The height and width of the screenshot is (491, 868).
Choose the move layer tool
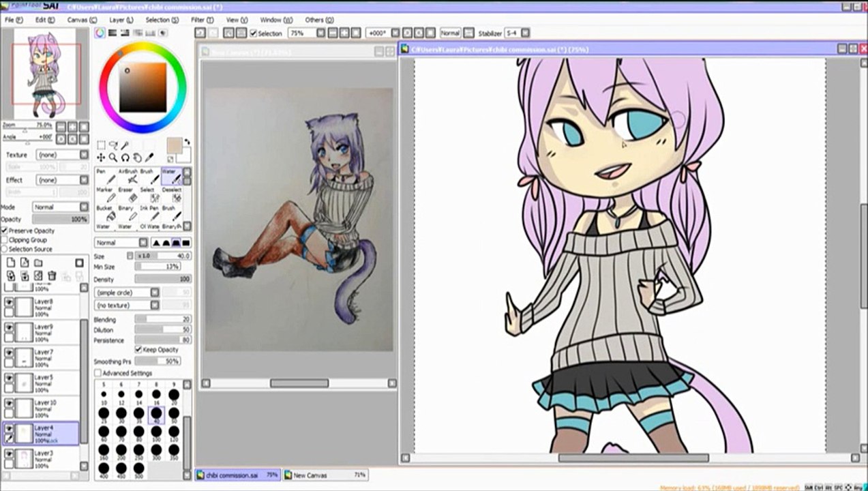point(101,158)
